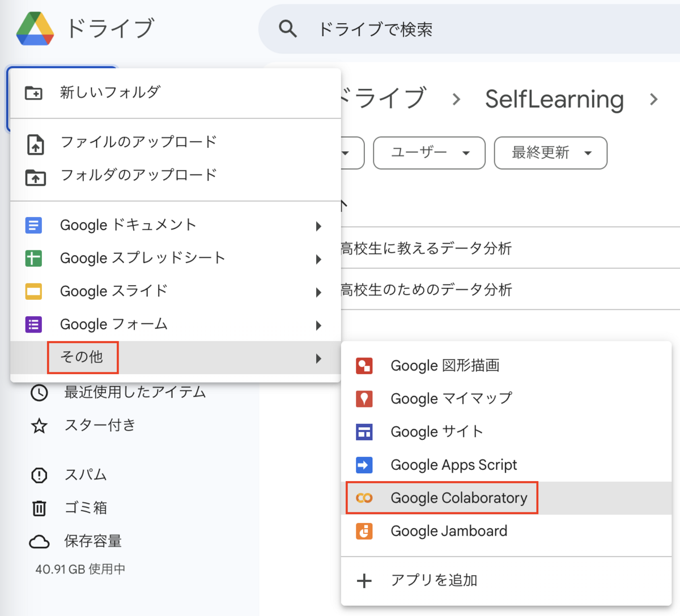This screenshot has height=616, width=680.
Task: Select 新しいフォルダ from the menu
Action: tap(110, 92)
